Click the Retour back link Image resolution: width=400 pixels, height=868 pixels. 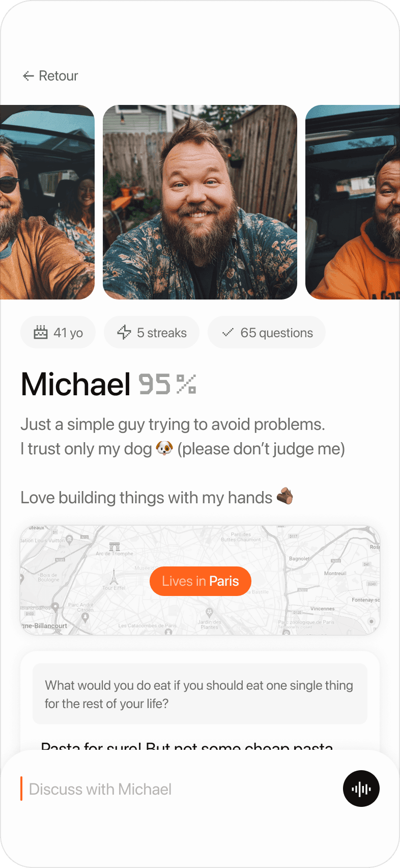click(50, 76)
